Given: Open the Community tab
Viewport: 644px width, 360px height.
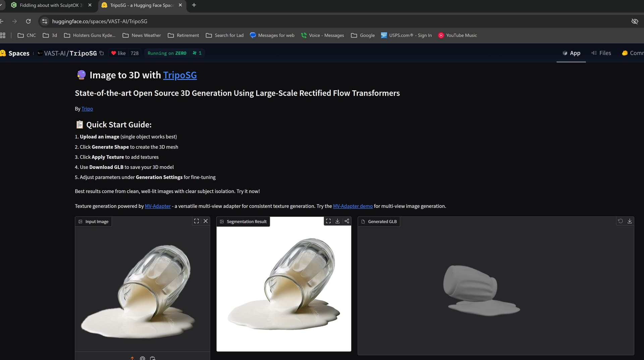Looking at the screenshot, I should tap(633, 53).
